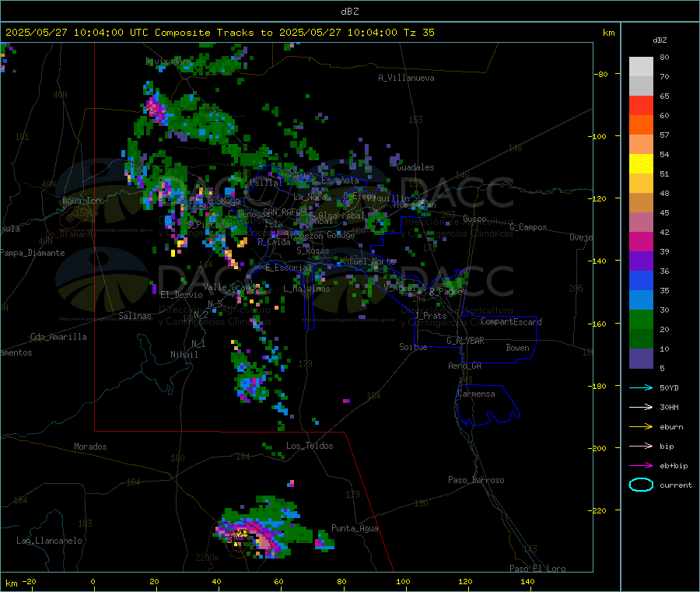The height and width of the screenshot is (592, 700).
Task: Click the G_Campos map label
Action: click(528, 227)
